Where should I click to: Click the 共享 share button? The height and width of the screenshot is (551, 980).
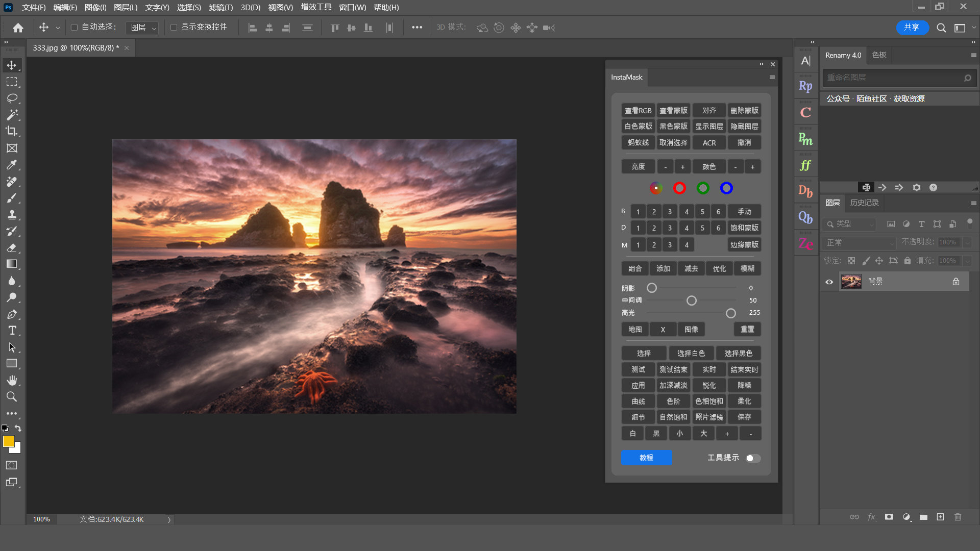pyautogui.click(x=912, y=28)
